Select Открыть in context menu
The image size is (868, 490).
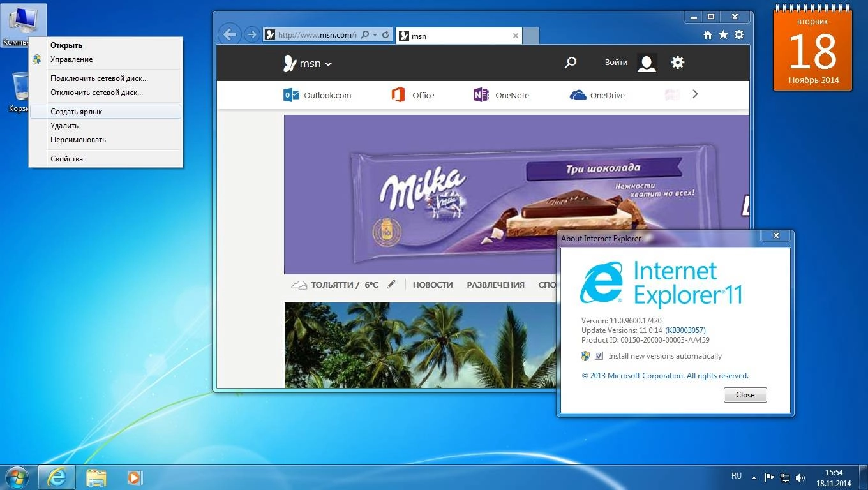[106, 45]
